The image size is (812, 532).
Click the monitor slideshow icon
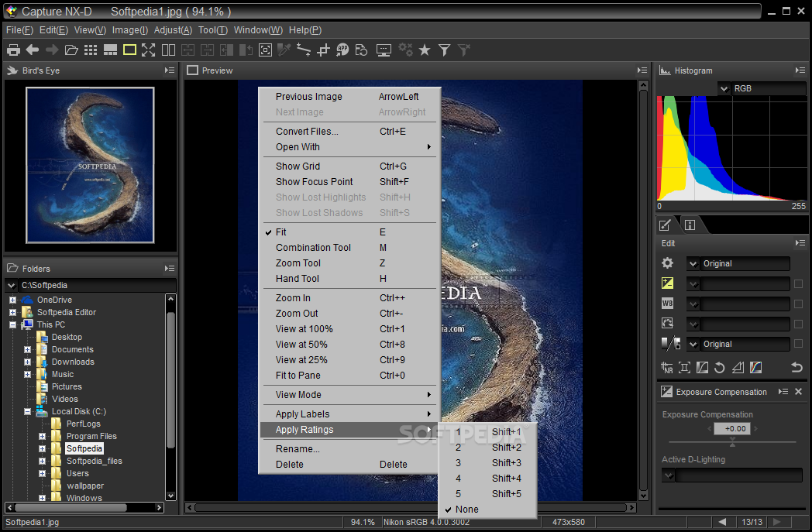pyautogui.click(x=384, y=50)
